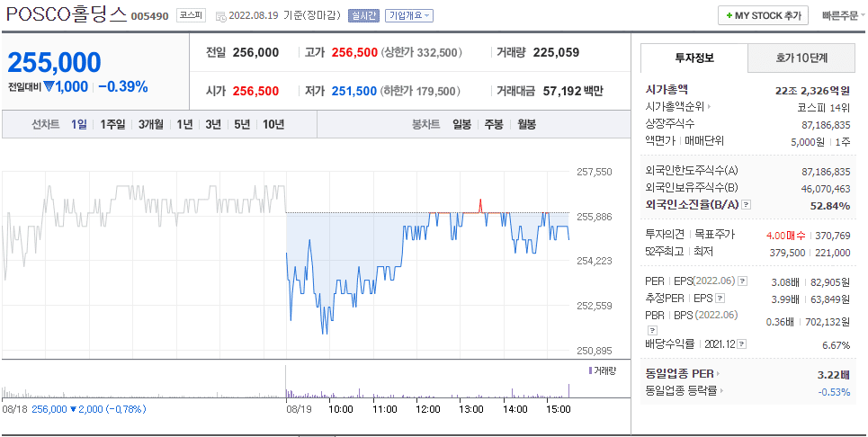Image resolution: width=868 pixels, height=437 pixels.
Task: Click the arrow beside 시가총액순위
Action: 709,107
